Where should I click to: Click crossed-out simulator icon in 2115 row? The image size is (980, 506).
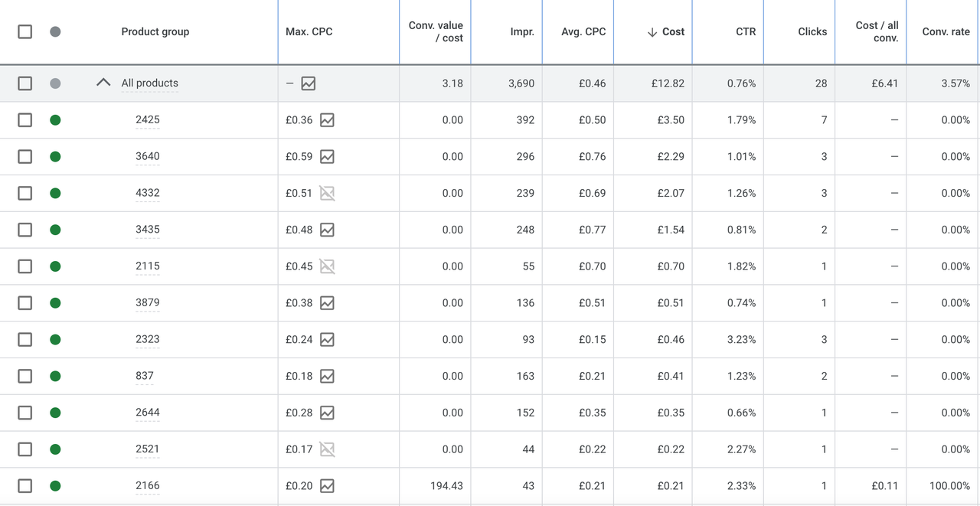point(327,266)
